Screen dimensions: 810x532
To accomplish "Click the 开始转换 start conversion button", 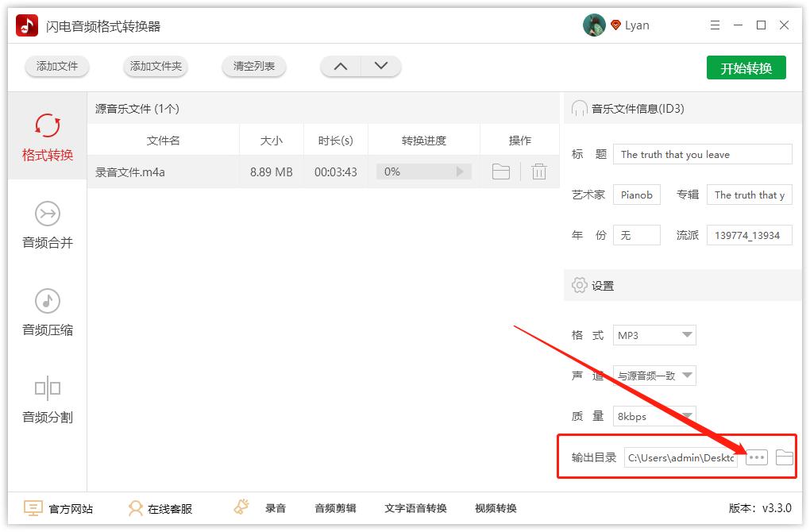I will [746, 67].
